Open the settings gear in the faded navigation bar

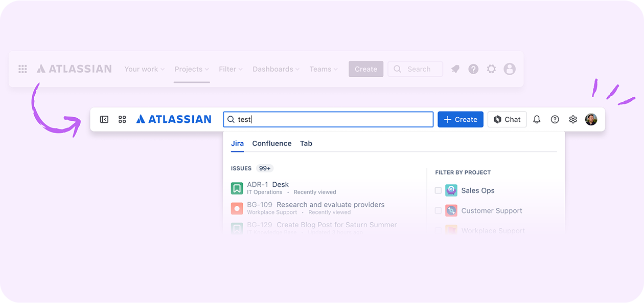point(491,69)
